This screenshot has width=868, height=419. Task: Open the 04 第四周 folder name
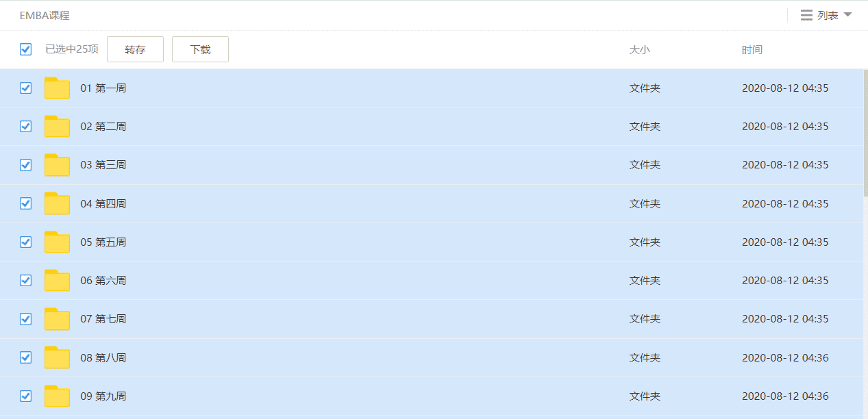(x=103, y=204)
